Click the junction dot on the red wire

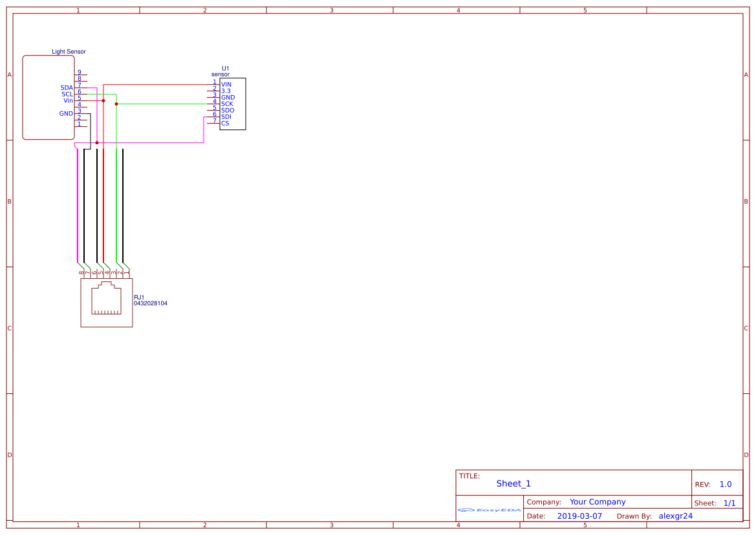click(x=103, y=100)
